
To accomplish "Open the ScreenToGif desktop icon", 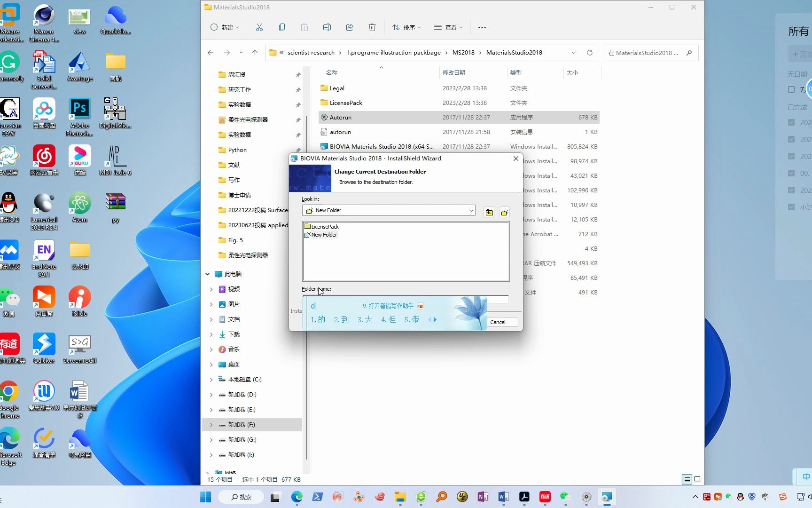I will [79, 349].
